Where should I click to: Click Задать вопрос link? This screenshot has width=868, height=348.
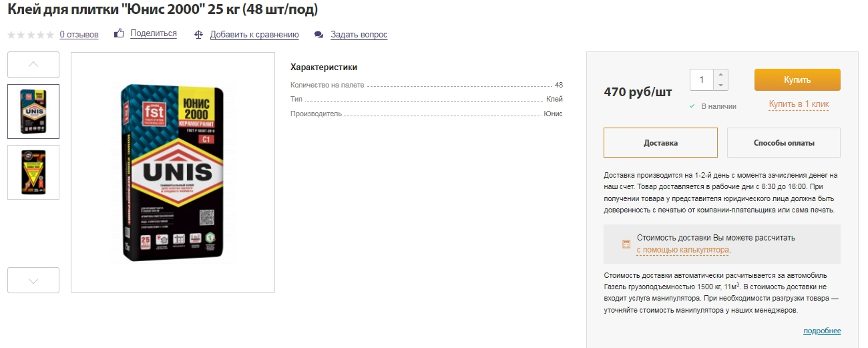click(x=359, y=34)
